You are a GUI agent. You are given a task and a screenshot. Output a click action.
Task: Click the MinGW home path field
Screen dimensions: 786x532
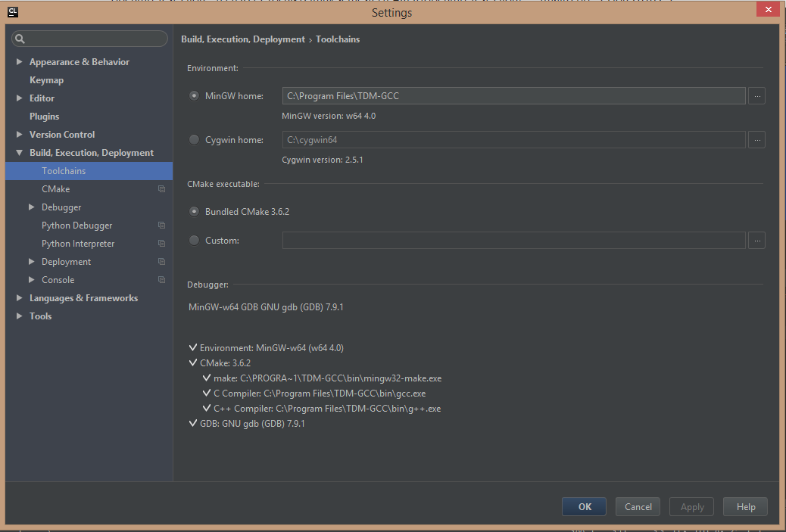[x=514, y=95]
